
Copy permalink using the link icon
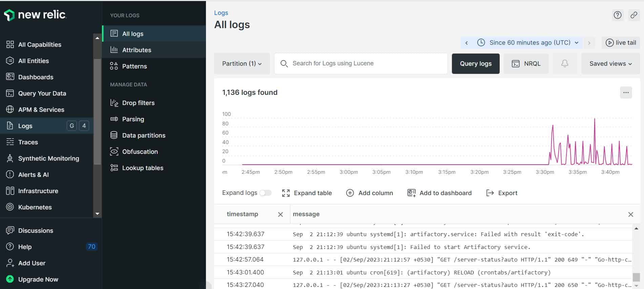click(634, 15)
